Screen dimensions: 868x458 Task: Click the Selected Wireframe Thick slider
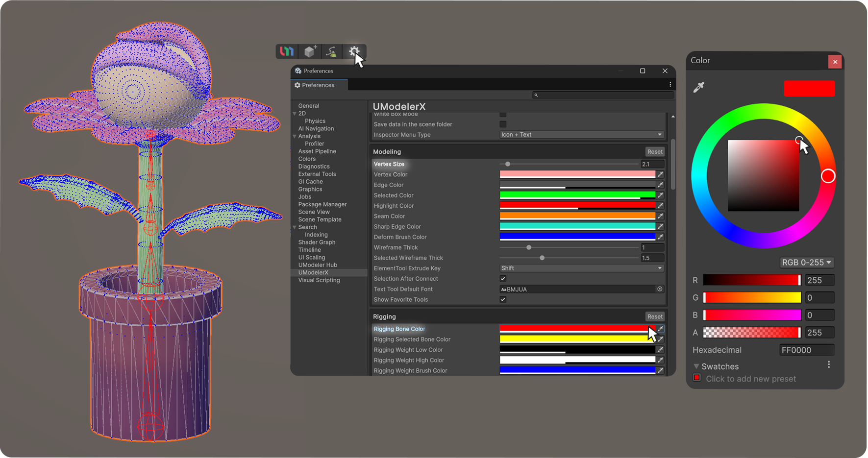click(x=569, y=258)
